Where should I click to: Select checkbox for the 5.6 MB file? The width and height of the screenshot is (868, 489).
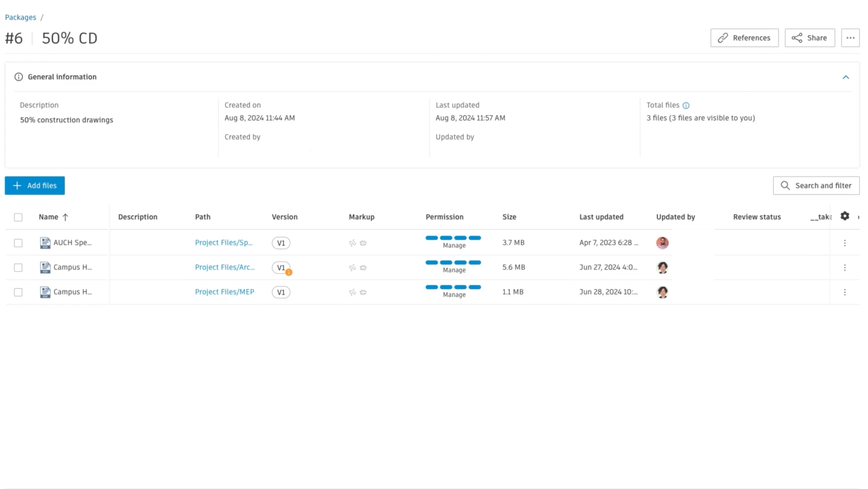tap(18, 268)
